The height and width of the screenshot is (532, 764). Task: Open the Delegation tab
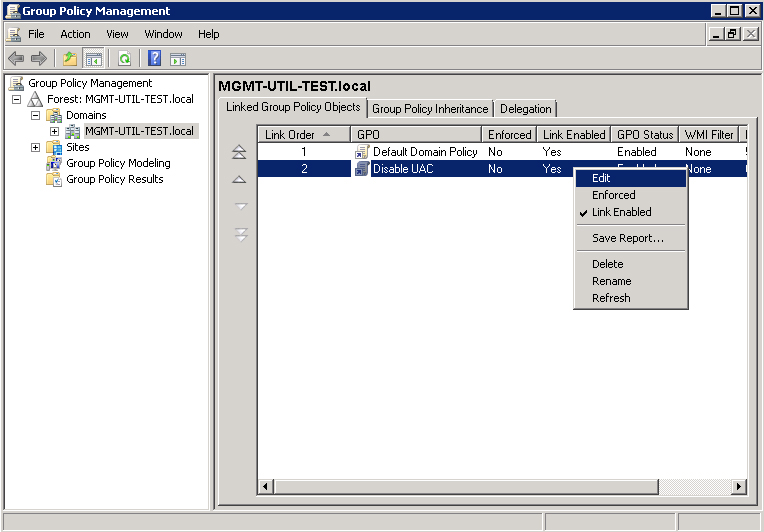[525, 109]
